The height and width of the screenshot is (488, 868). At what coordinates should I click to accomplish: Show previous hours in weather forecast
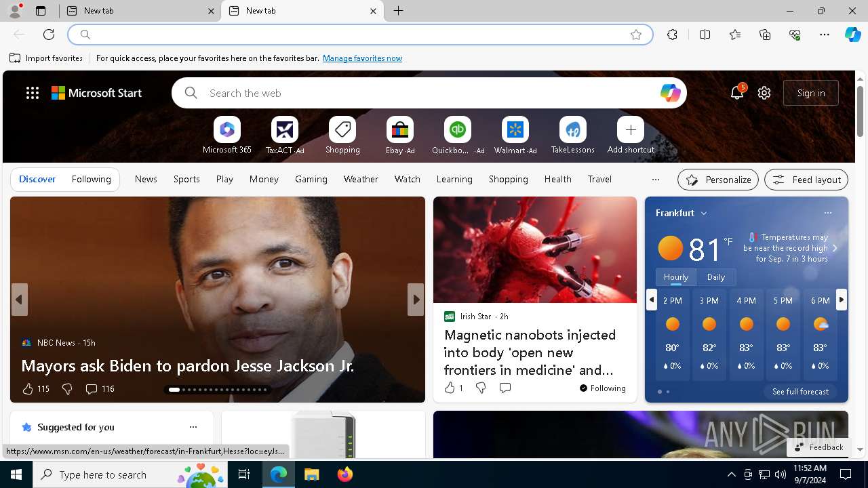coord(652,300)
